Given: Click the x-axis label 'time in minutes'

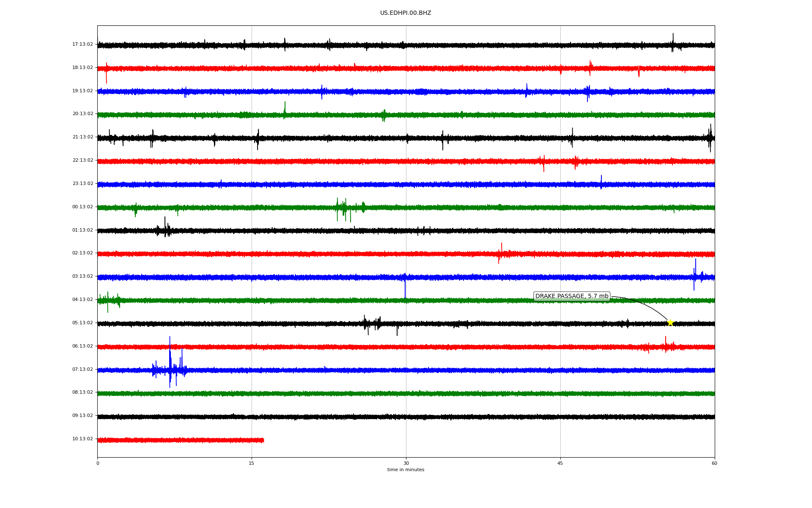Looking at the screenshot, I should [406, 470].
